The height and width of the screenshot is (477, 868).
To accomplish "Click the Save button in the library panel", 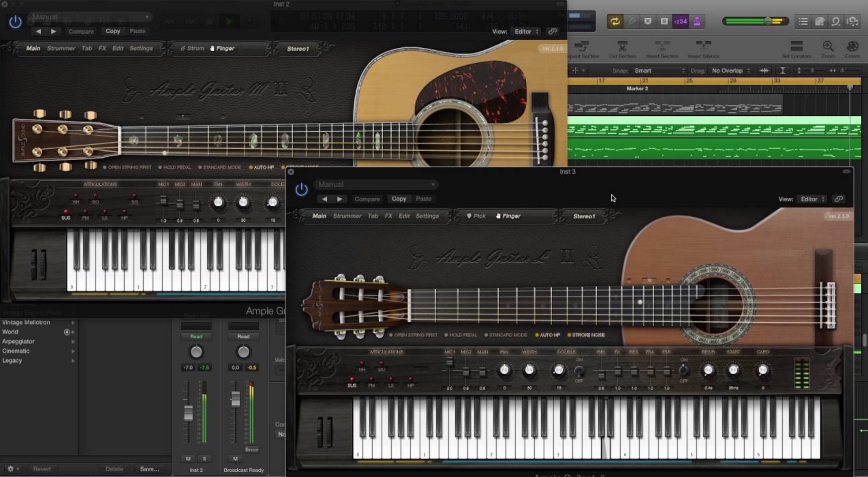I will pos(150,469).
